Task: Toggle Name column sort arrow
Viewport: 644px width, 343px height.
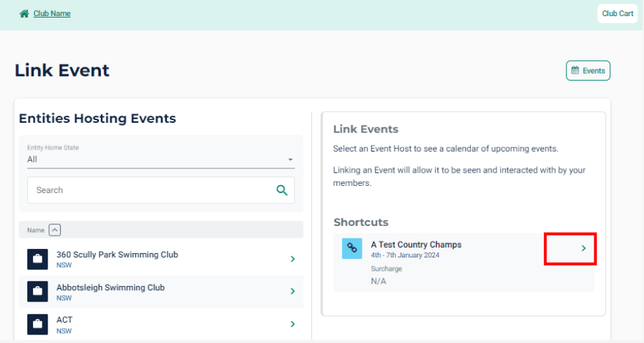Action: click(55, 230)
